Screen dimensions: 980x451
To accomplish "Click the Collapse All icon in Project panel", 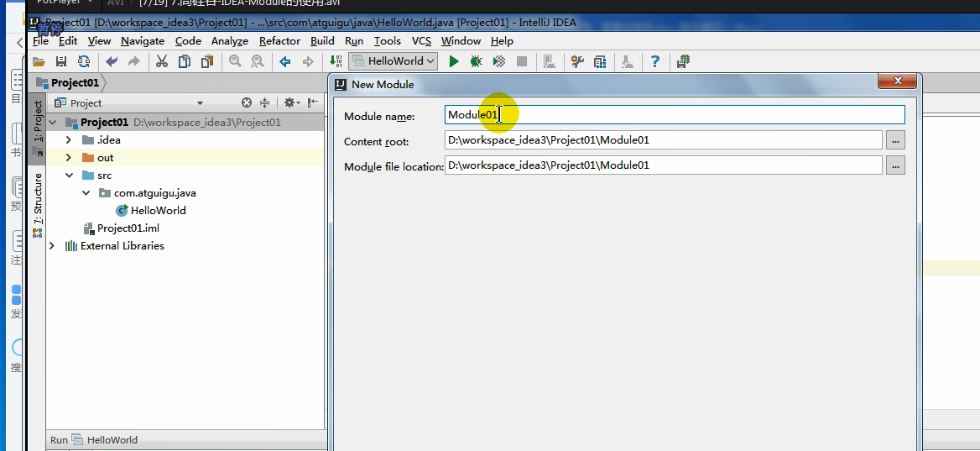I will [264, 102].
